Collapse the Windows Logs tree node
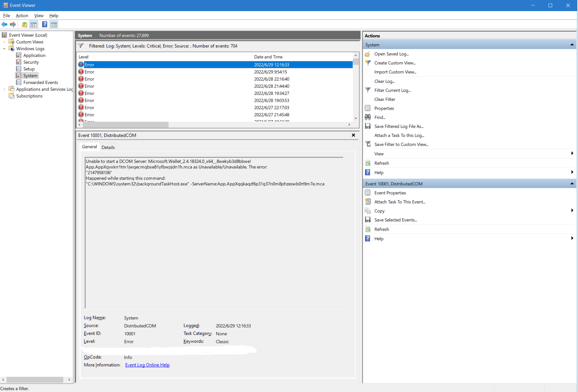This screenshot has height=392, width=578. point(4,49)
